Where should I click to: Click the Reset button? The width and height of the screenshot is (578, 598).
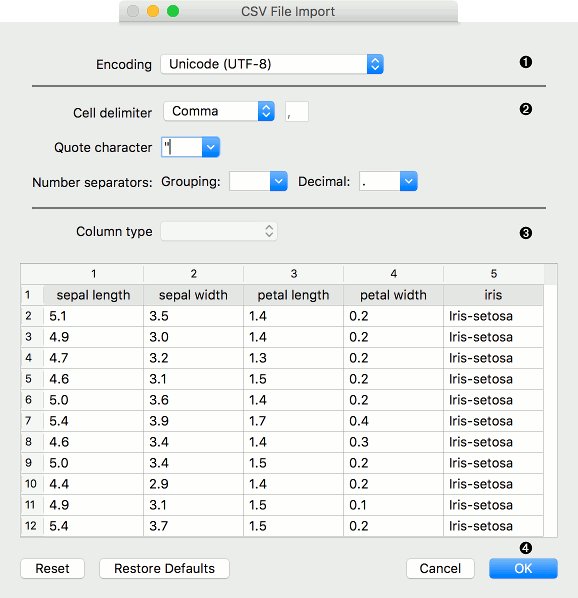coord(52,569)
